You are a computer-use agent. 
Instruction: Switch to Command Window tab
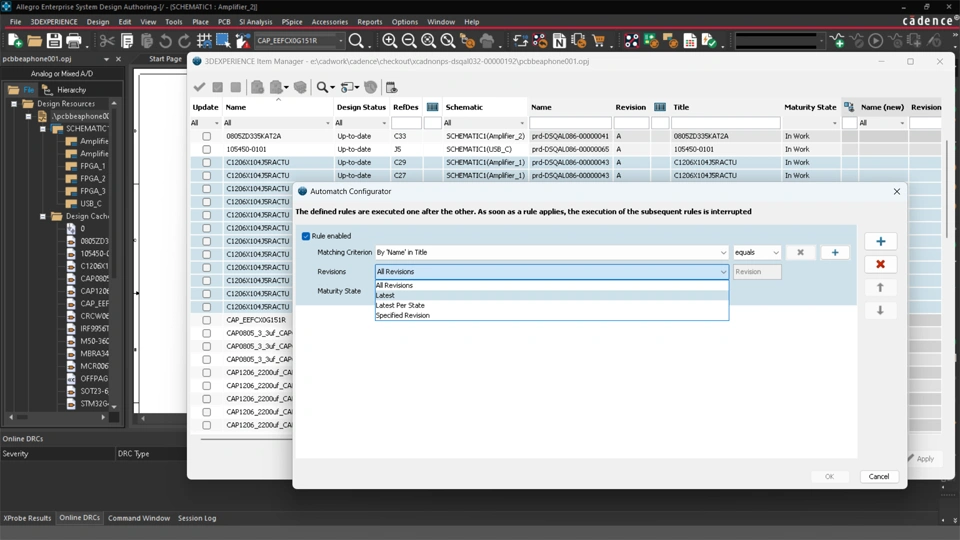click(x=139, y=518)
